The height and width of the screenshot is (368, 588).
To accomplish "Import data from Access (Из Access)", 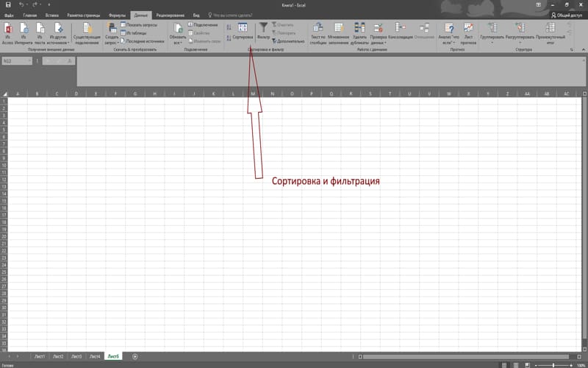I will click(x=7, y=33).
